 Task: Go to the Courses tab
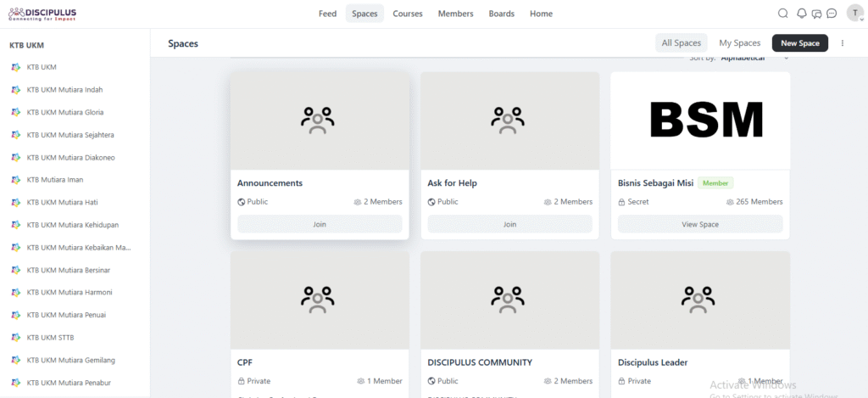click(408, 14)
